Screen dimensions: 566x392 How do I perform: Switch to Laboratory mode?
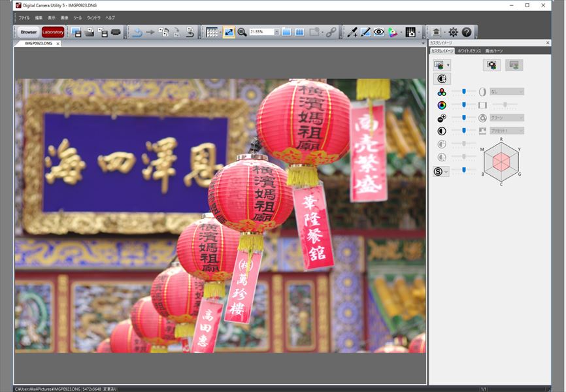coord(53,32)
